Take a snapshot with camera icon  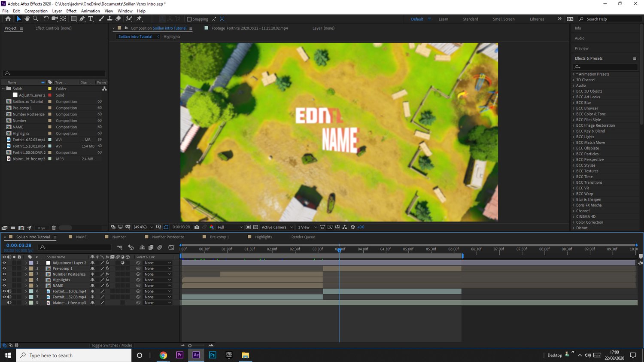pyautogui.click(x=197, y=227)
